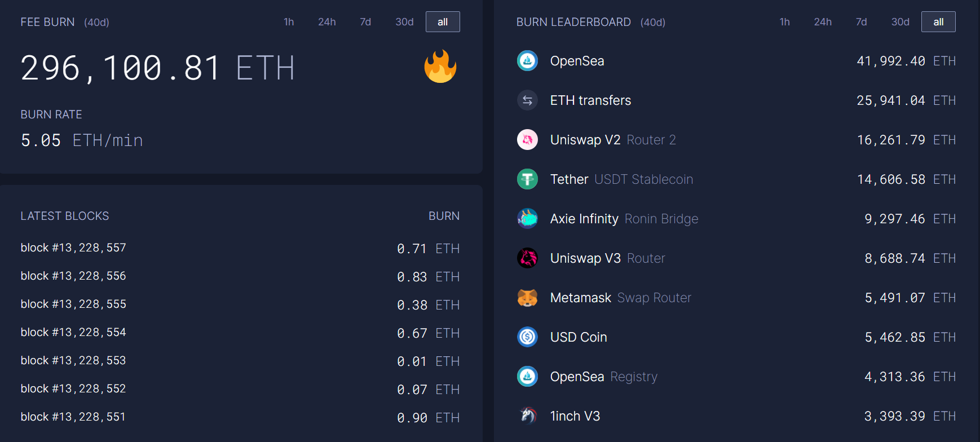980x442 pixels.
Task: Open block #13,228,553
Action: click(x=73, y=360)
